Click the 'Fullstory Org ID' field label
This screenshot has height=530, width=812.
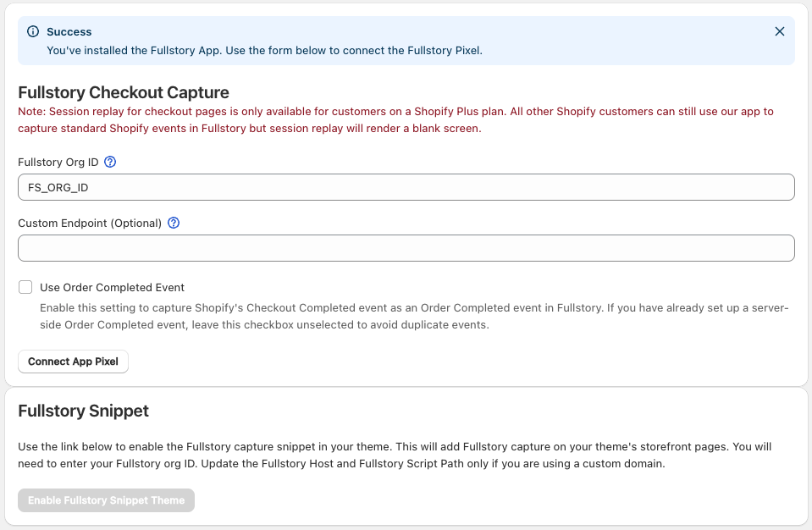tap(58, 163)
